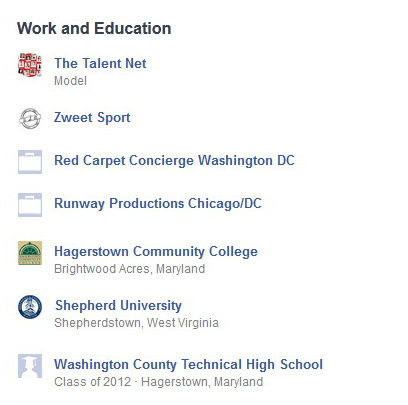Click Runway Productions briefcase placeholder icon

[30, 205]
